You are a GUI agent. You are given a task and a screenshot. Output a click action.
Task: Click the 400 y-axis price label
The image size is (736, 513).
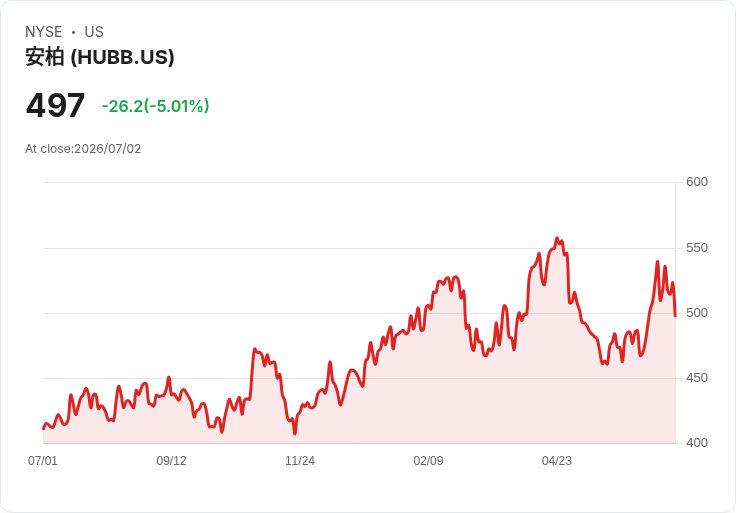click(697, 443)
